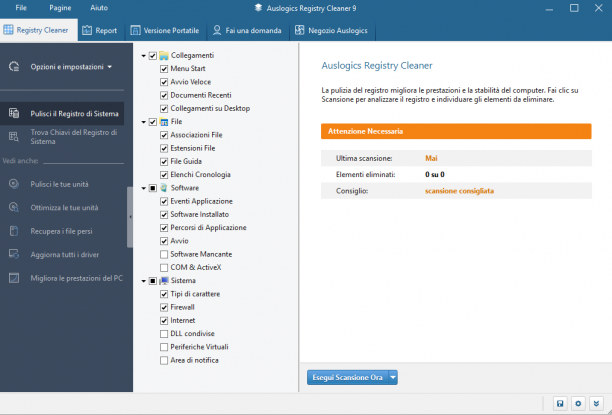This screenshot has width=612, height=415.
Task: Click the scansione consigliata link
Action: pos(459,191)
